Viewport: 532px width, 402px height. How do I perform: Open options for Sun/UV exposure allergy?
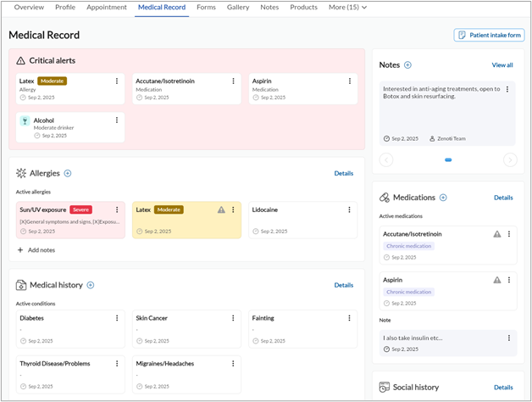click(x=117, y=209)
